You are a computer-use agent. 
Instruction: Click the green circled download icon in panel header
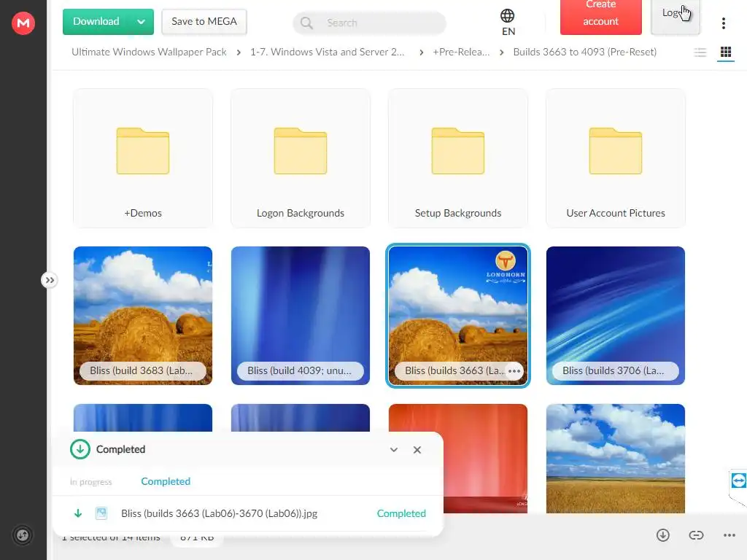click(x=80, y=449)
